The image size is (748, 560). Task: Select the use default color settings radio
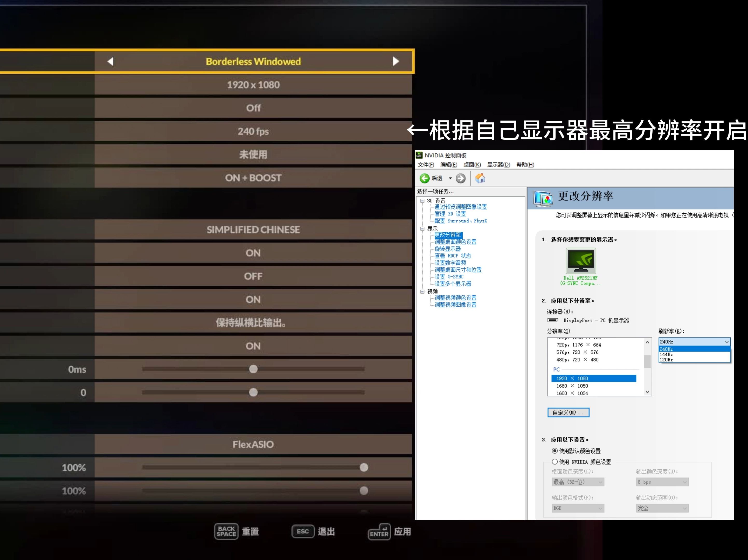tap(555, 451)
